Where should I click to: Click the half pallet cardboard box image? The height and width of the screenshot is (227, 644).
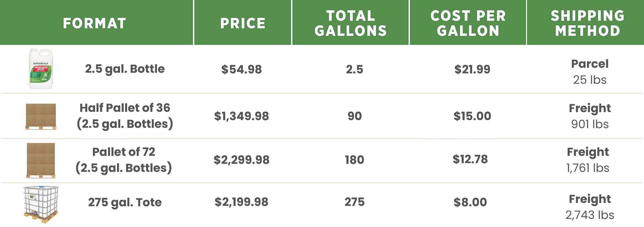click(x=41, y=117)
